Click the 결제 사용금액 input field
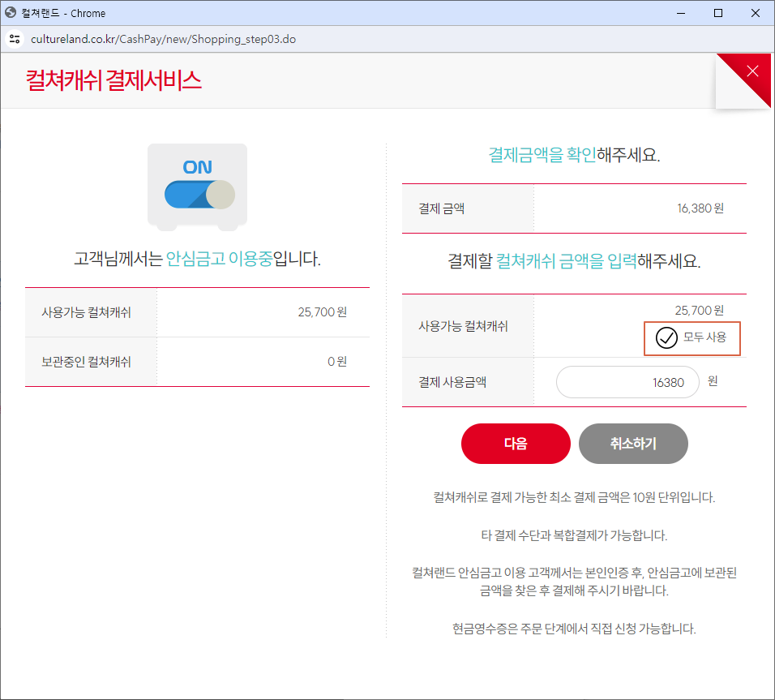The image size is (775, 700). point(627,382)
